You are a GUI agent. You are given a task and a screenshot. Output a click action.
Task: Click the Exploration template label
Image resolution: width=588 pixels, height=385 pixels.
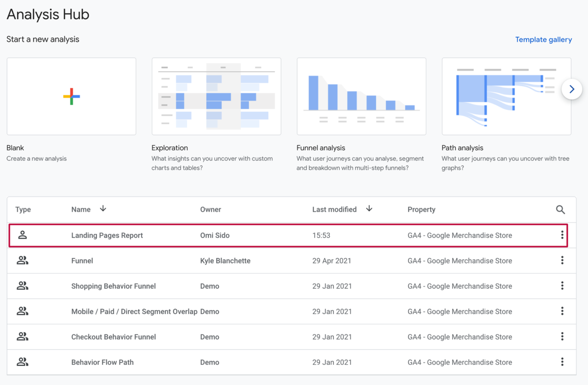170,148
